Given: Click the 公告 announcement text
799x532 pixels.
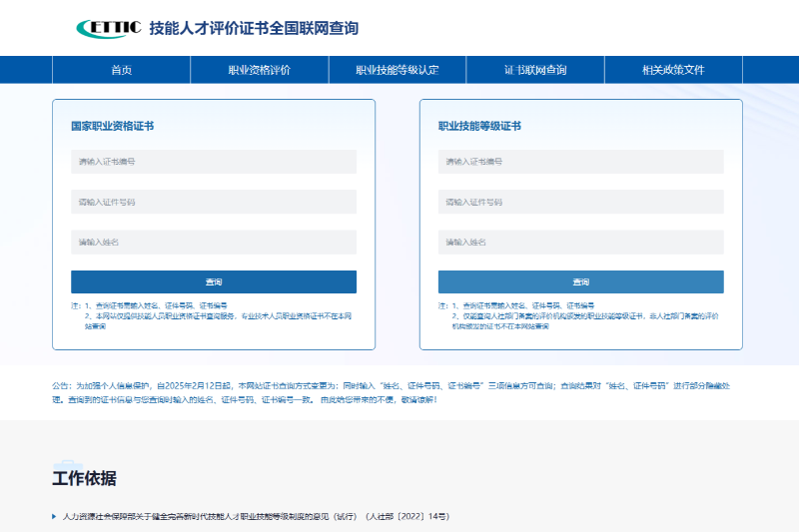Looking at the screenshot, I should [x=391, y=392].
